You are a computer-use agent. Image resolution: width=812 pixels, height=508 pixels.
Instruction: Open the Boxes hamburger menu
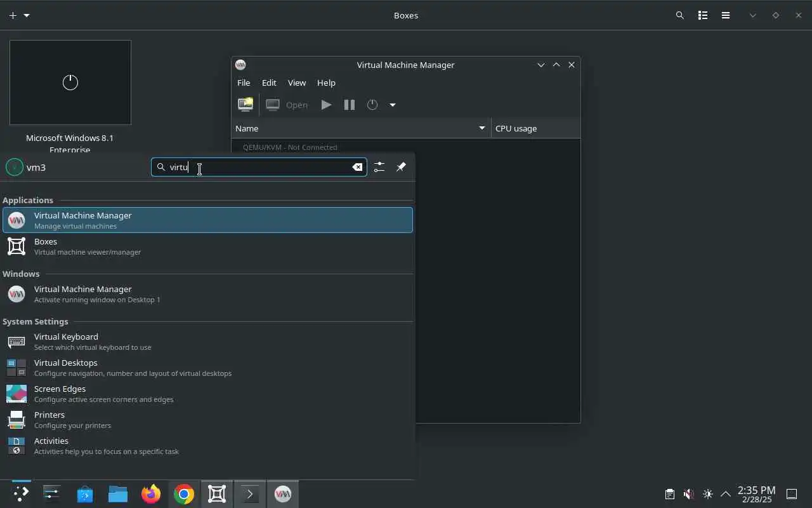[726, 15]
